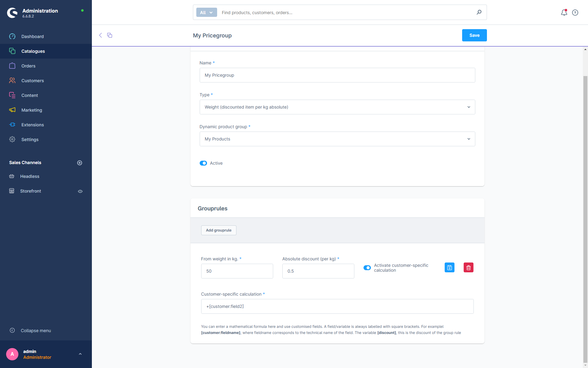Click the Grouprules heading

pyautogui.click(x=213, y=209)
